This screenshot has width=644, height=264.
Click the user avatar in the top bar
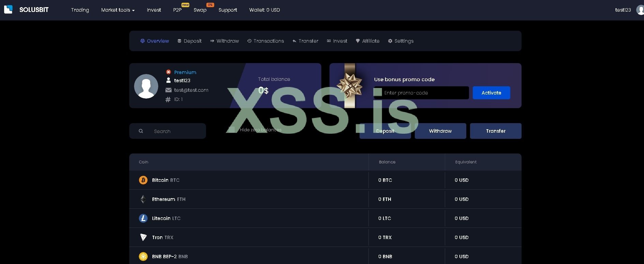(640, 10)
